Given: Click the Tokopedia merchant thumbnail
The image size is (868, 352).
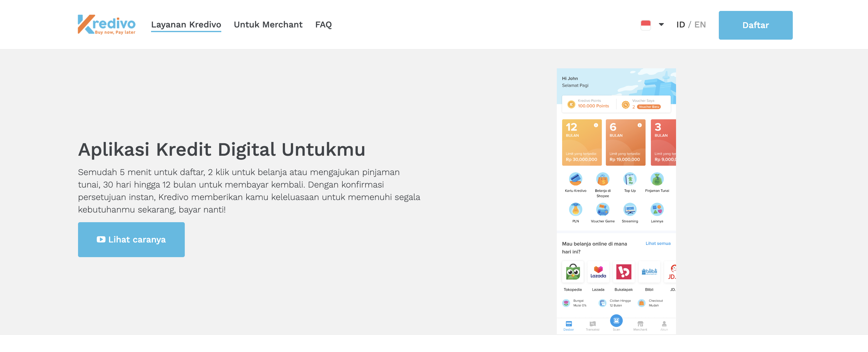Looking at the screenshot, I should (x=572, y=272).
